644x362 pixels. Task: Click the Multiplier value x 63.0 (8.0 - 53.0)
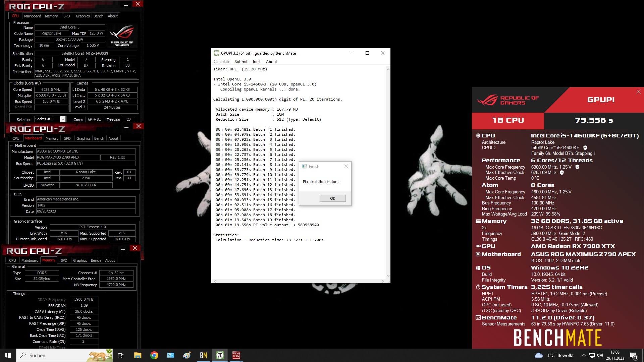coord(51,96)
